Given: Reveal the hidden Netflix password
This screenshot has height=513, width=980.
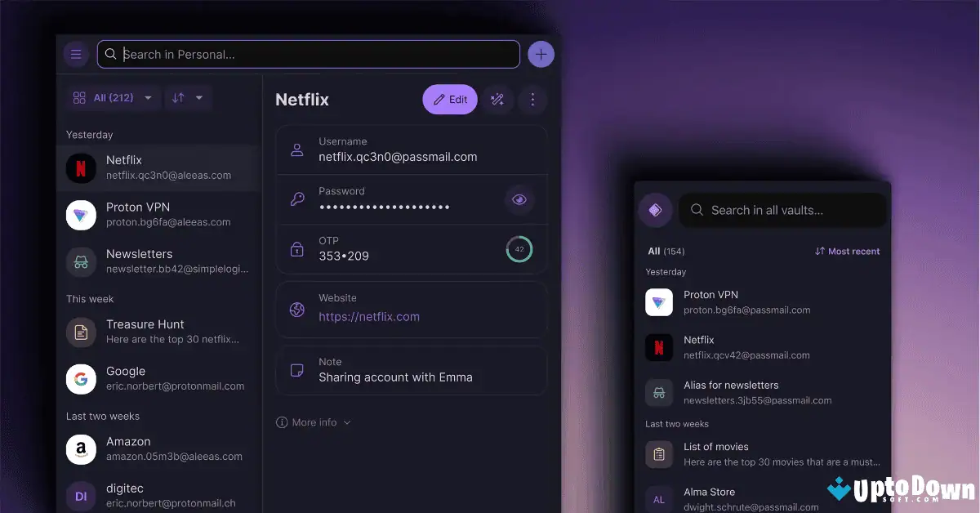Looking at the screenshot, I should [x=519, y=199].
